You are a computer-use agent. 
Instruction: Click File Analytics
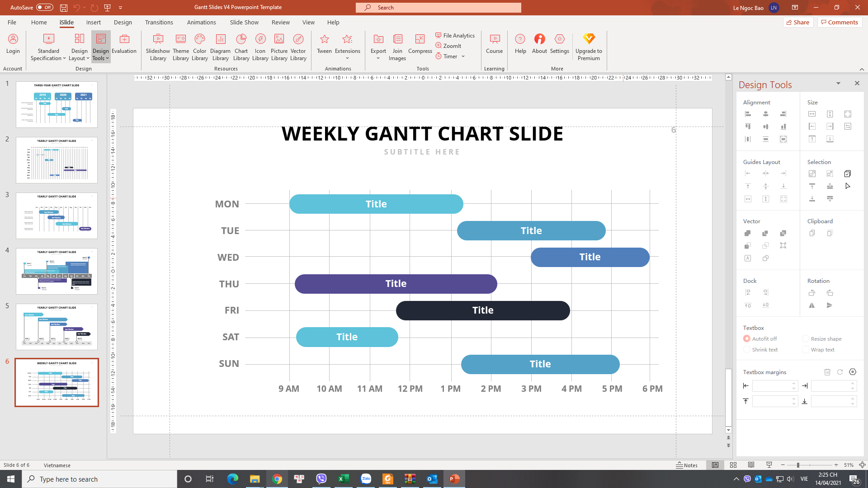[x=455, y=35]
